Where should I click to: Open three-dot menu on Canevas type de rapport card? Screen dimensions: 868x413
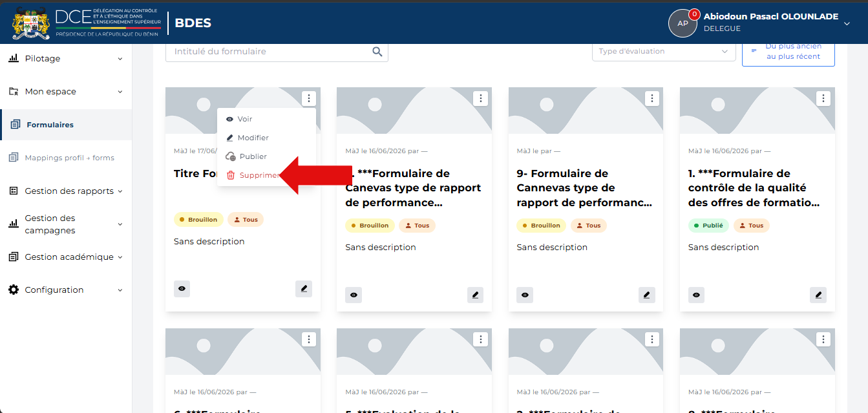(480, 98)
